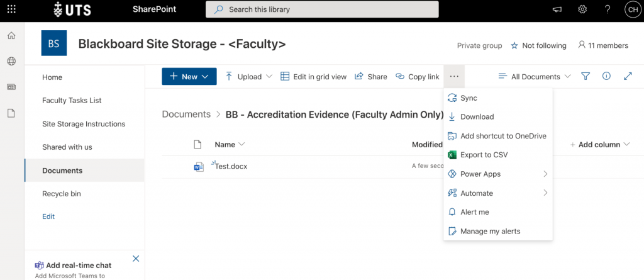Select Alert me from the menu
This screenshot has width=644, height=280.
click(498, 212)
